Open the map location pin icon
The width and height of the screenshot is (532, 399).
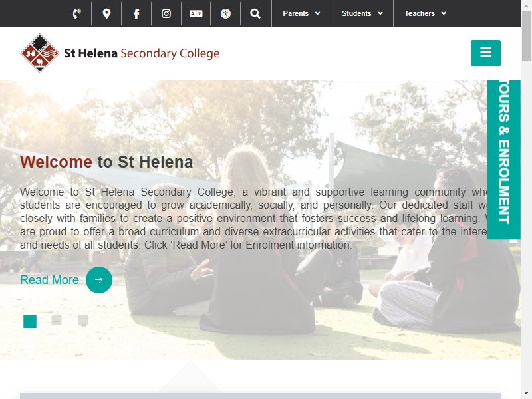[106, 13]
